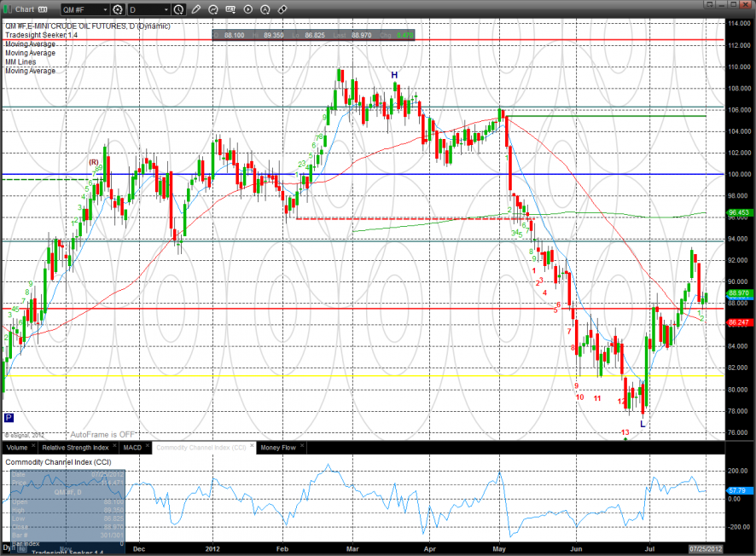Open symbol settings gear next to QM #F

(118, 9)
